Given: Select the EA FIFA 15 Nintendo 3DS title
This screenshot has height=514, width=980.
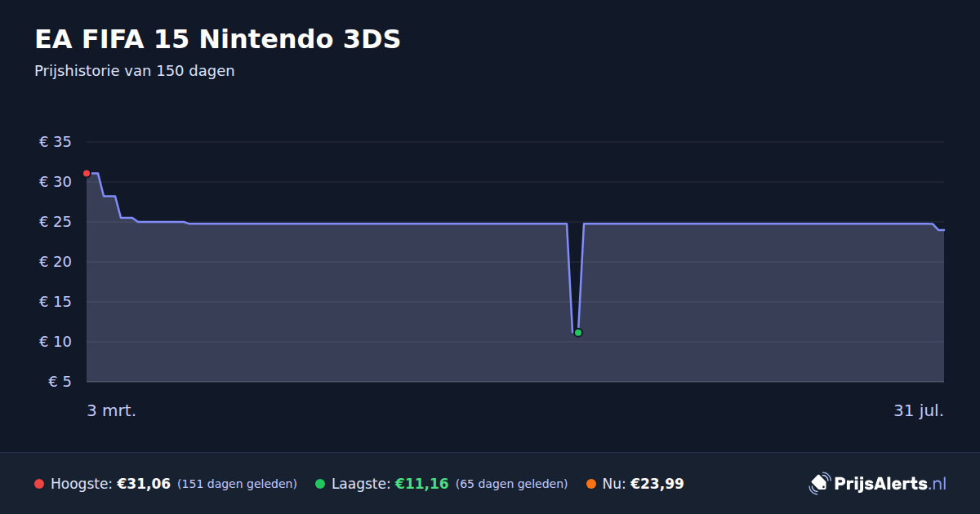Looking at the screenshot, I should (x=218, y=39).
